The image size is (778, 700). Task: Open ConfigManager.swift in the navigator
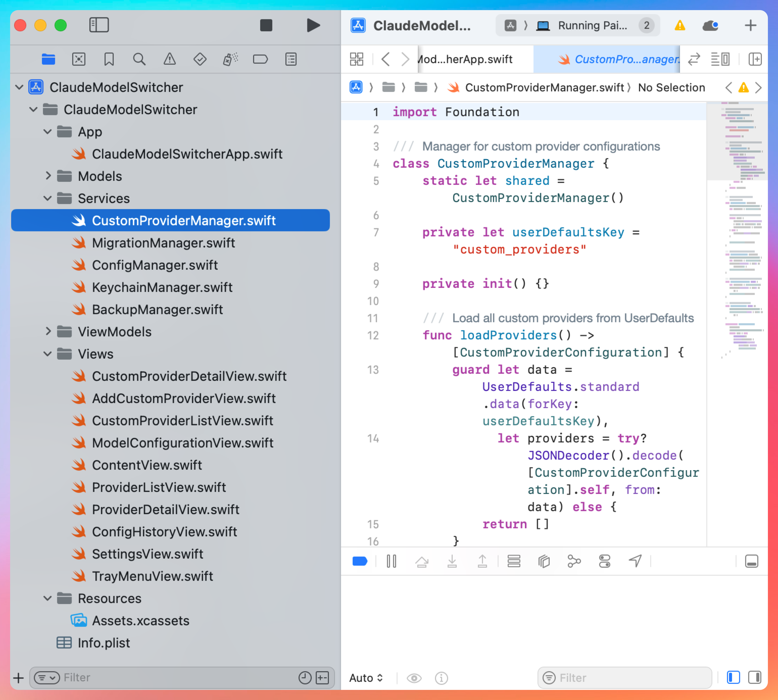pyautogui.click(x=155, y=265)
